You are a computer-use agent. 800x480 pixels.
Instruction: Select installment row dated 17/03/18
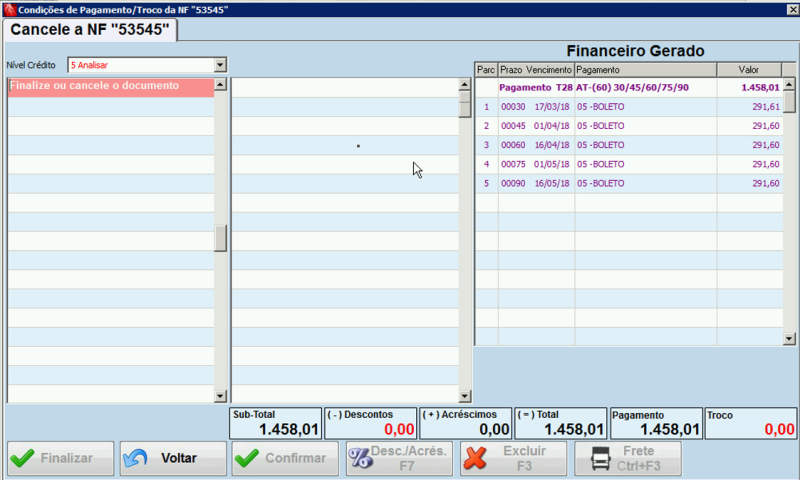tap(629, 107)
